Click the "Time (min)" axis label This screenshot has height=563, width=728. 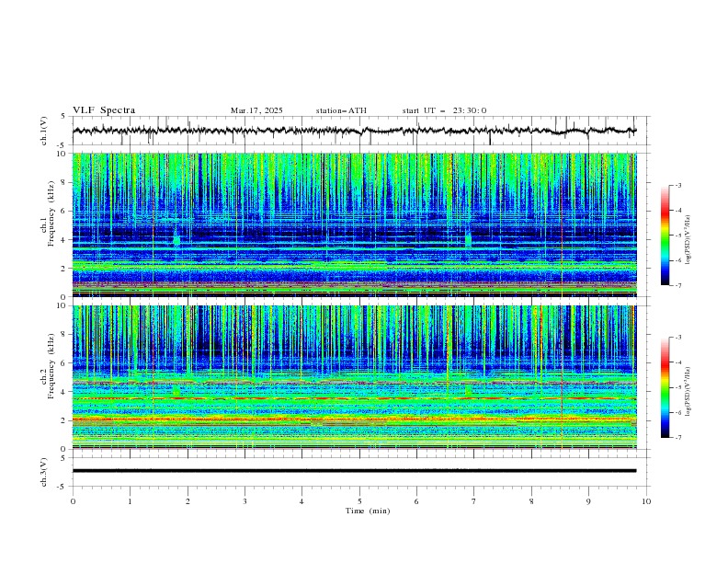[x=368, y=511]
